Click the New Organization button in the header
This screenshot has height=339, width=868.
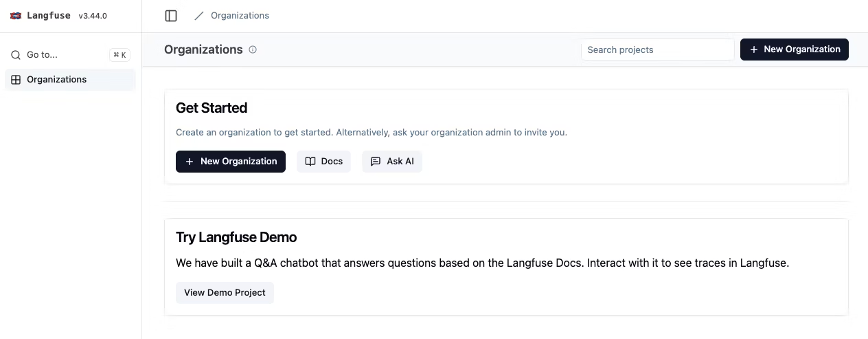[795, 50]
